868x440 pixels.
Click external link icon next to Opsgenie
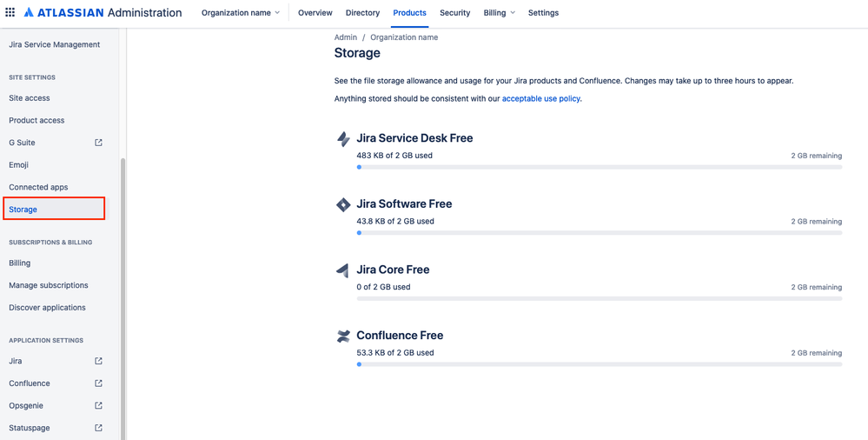pyautogui.click(x=98, y=405)
